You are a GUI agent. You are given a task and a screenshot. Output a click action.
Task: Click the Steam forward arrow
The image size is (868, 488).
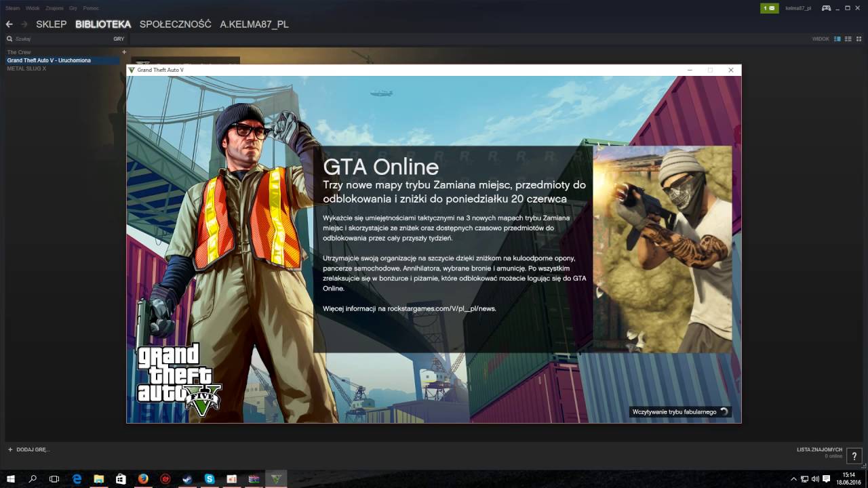(x=24, y=24)
